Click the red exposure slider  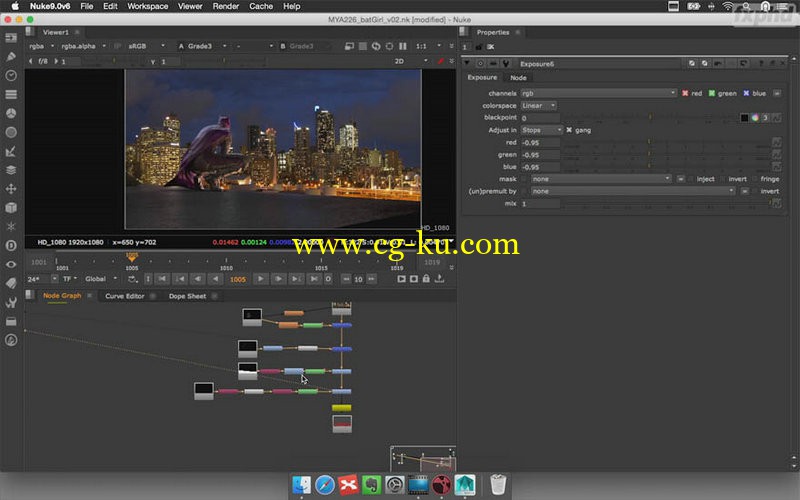[666, 142]
